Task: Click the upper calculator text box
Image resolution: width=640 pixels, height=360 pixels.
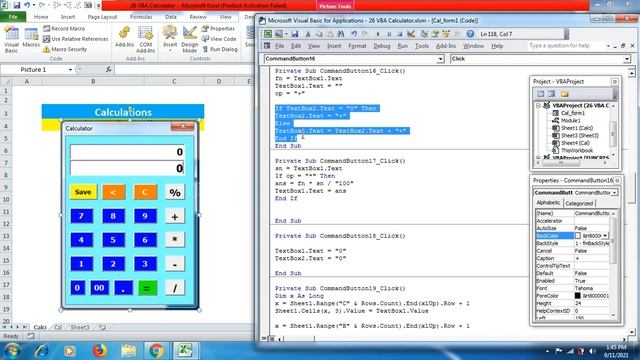Action: point(127,152)
